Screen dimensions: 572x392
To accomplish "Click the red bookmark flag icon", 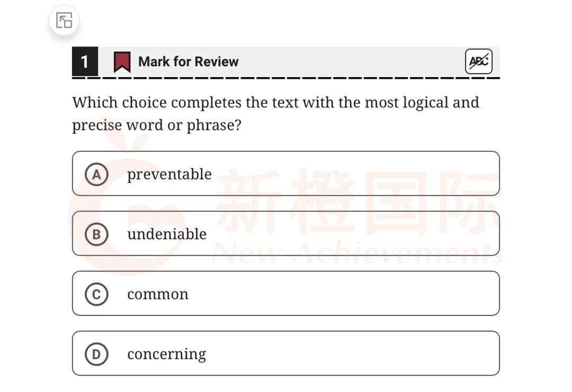I will click(x=122, y=62).
